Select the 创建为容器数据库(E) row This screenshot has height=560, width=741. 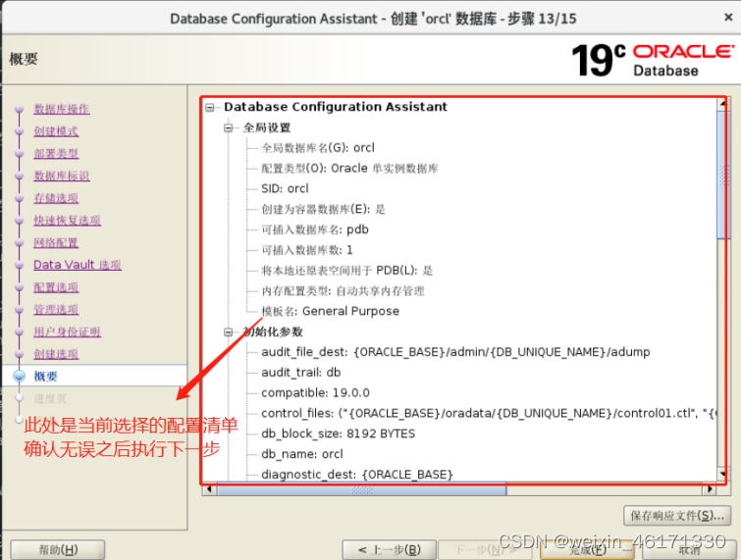click(323, 209)
